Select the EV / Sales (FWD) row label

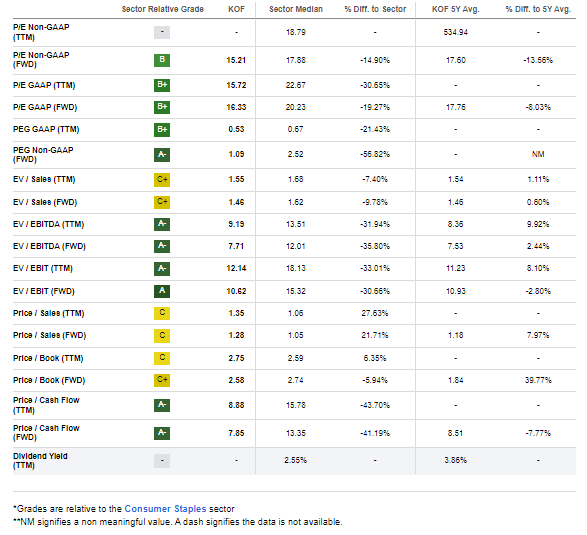45,202
